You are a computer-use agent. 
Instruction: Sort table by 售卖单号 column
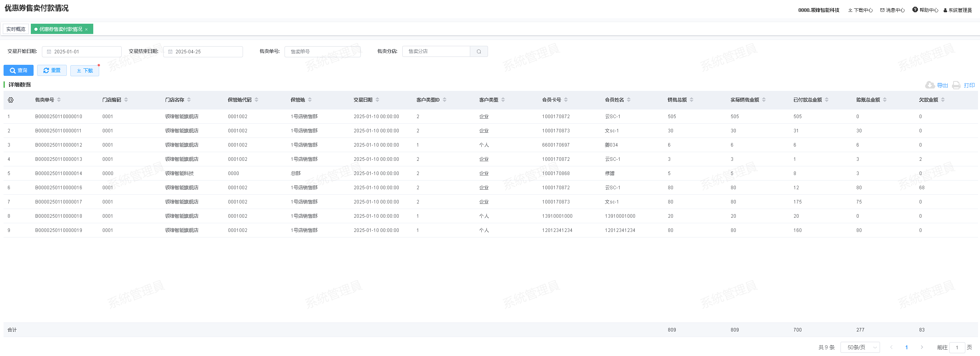pyautogui.click(x=59, y=100)
